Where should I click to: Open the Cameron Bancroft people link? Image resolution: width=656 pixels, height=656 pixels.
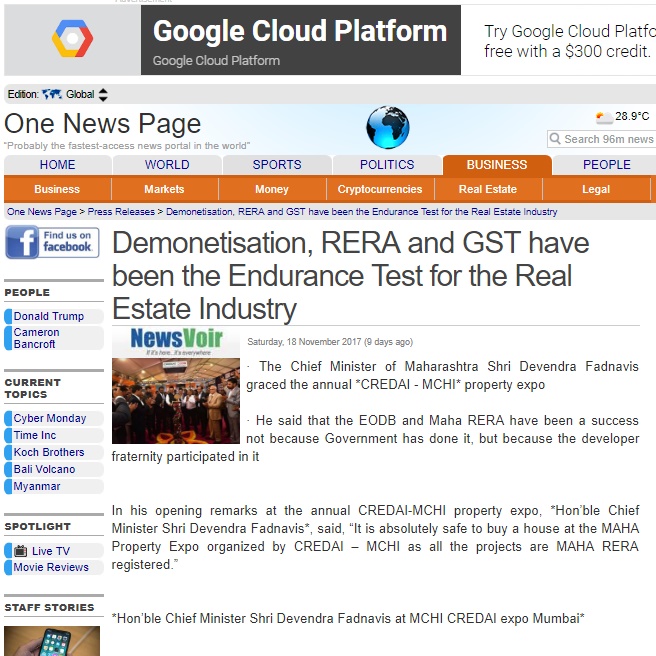37,338
